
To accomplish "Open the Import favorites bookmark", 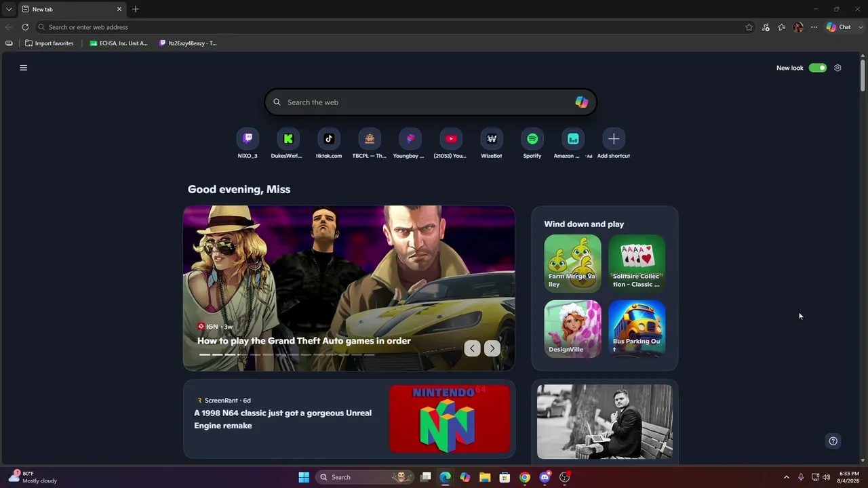I will point(49,43).
